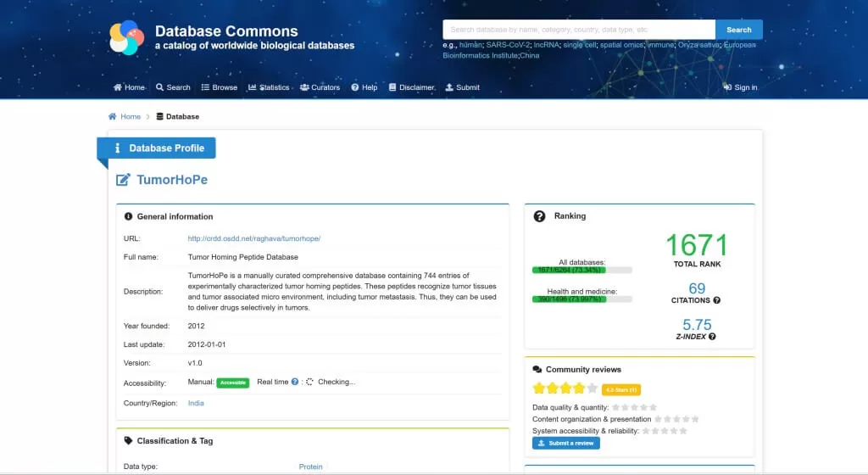868x475 pixels.
Task: Click the example term 'China'
Action: click(x=530, y=55)
